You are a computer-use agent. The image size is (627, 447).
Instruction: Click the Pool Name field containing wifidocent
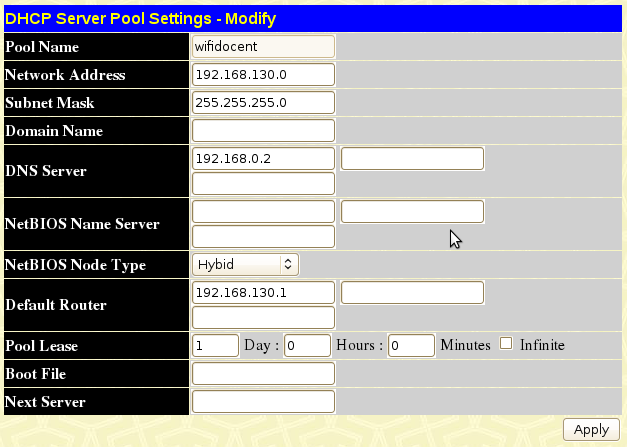(x=263, y=46)
